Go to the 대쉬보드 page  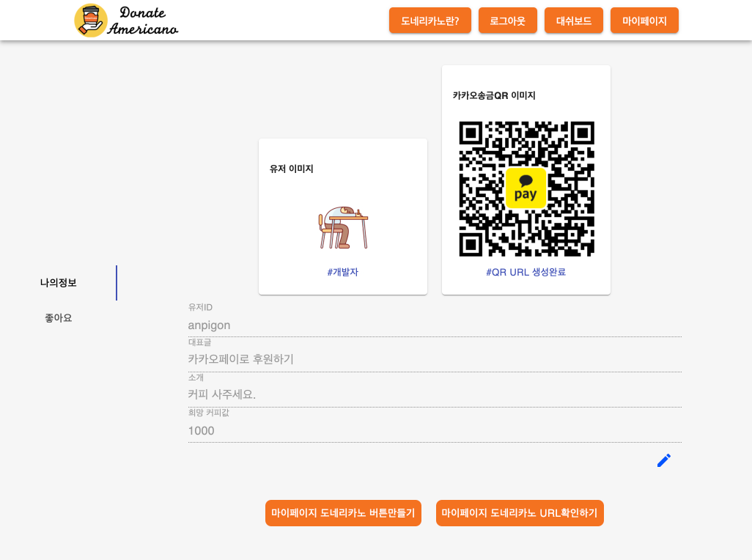(574, 21)
